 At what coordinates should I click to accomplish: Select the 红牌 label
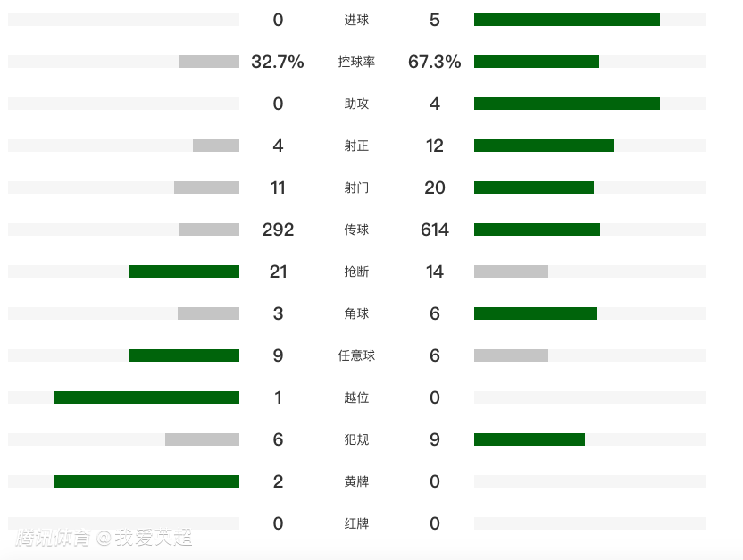[356, 523]
